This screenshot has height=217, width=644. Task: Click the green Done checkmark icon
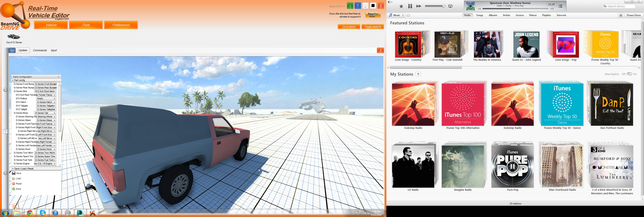coord(13,189)
